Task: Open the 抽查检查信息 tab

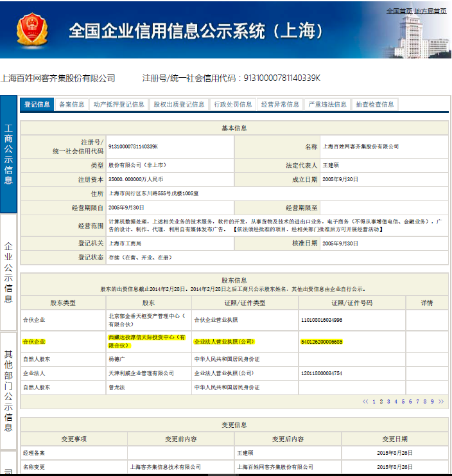Action: (375, 105)
